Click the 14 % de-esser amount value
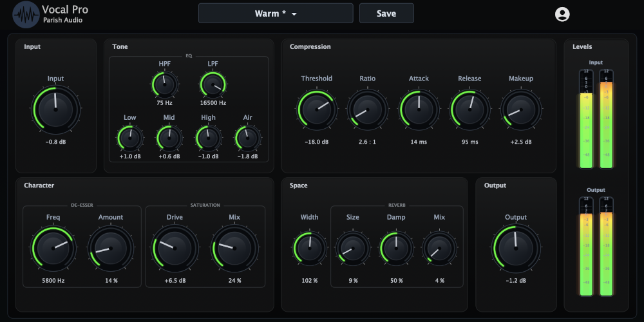This screenshot has width=644, height=322. click(111, 281)
